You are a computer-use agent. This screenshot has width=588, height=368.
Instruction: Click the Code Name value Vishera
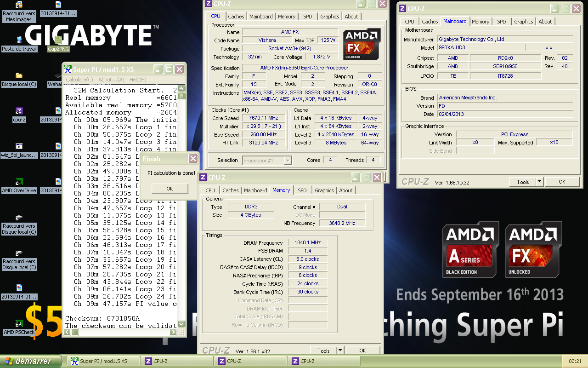267,40
